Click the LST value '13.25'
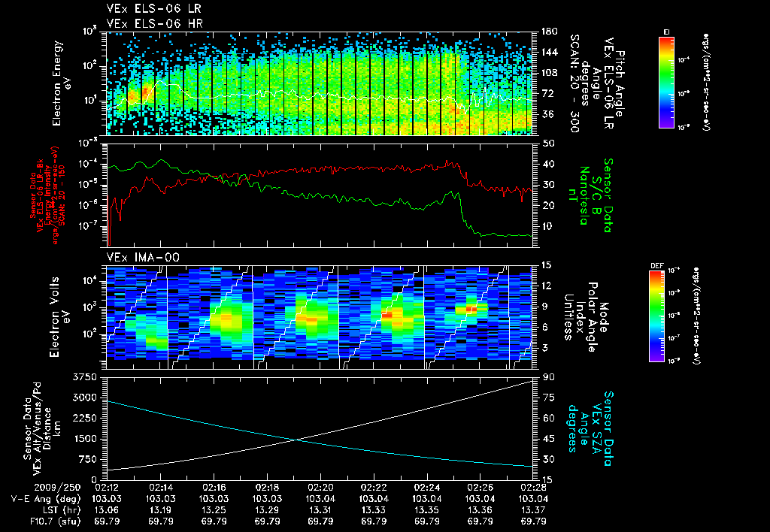The width and height of the screenshot is (770, 532). [x=214, y=510]
